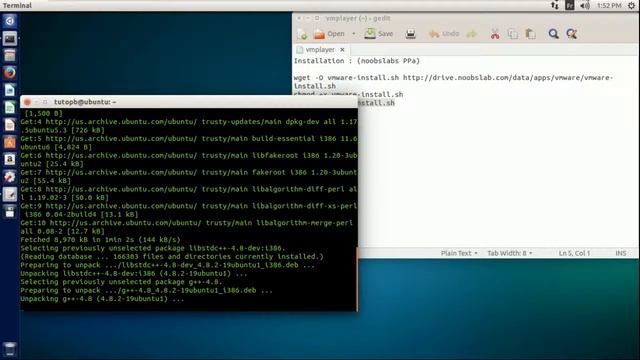The image size is (640, 360).
Task: Open the network indicator in top panel
Action: tap(554, 5)
